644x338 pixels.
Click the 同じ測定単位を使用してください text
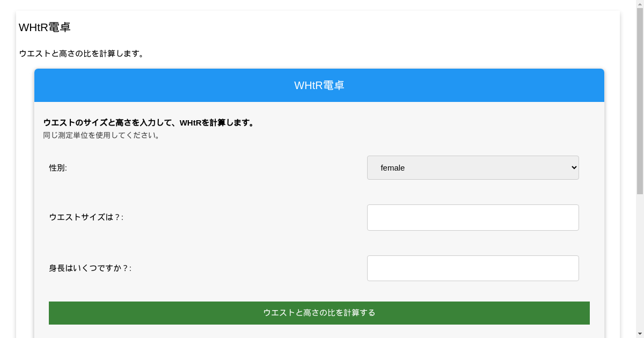[102, 135]
